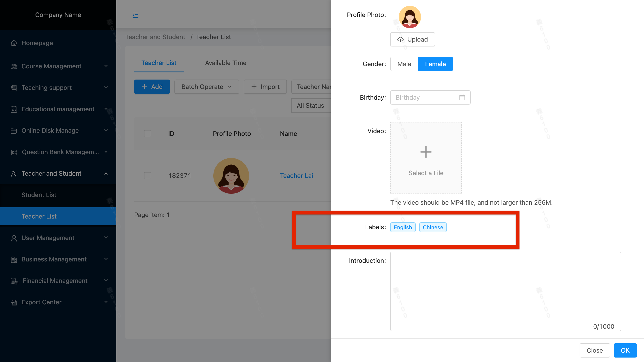Check the row checkbox for ID 182371

tap(148, 176)
